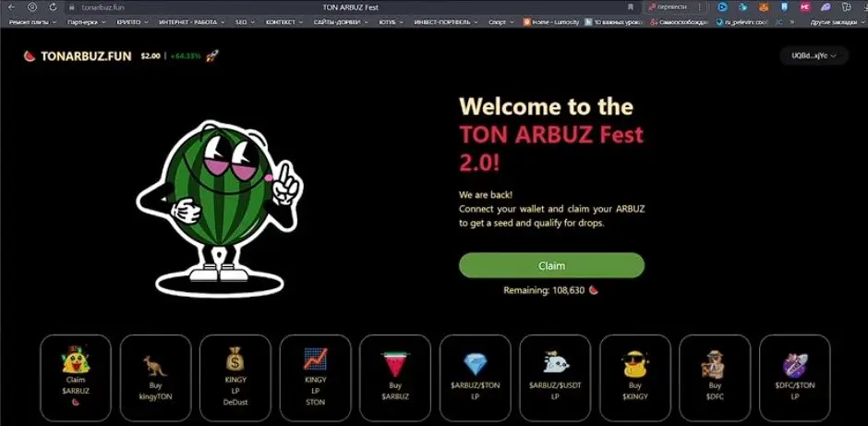Screen dimensions: 868x426
Task: Click the перевести translate button
Action: [x=668, y=7]
